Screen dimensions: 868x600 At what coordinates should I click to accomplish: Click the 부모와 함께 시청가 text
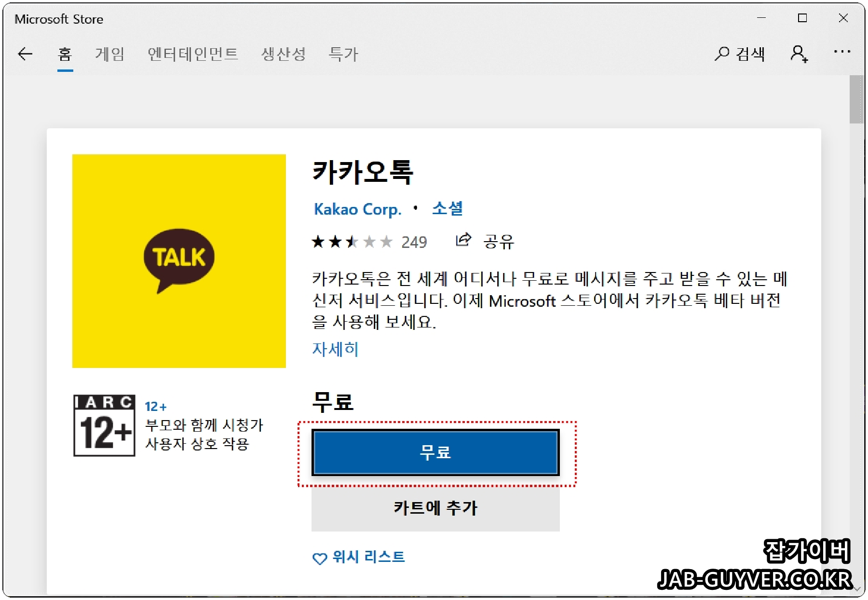tap(204, 425)
